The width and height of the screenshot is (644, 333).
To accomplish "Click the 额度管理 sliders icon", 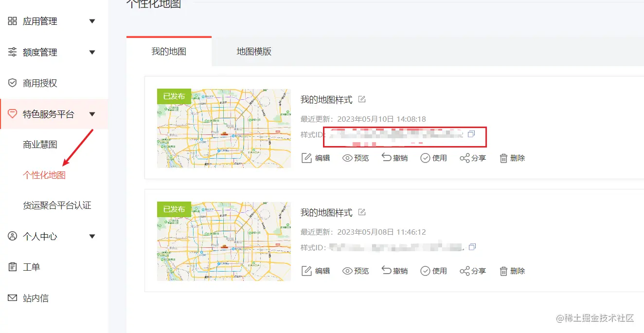I will [13, 52].
